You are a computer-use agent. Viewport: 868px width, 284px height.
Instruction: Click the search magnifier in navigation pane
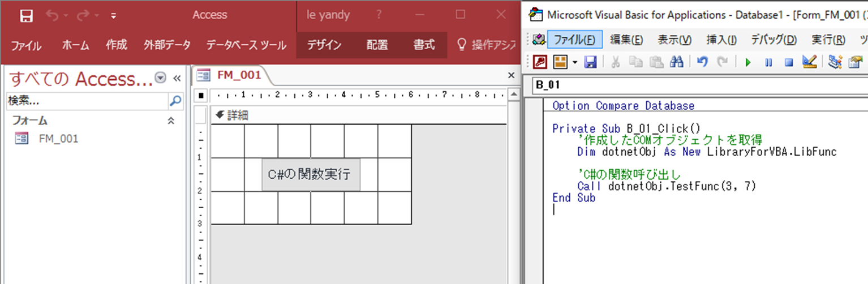pos(176,101)
